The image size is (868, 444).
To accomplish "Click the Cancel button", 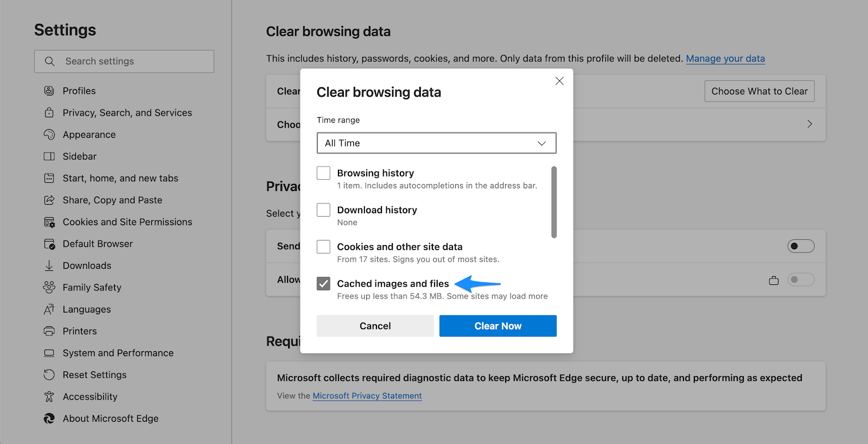I will coord(375,326).
